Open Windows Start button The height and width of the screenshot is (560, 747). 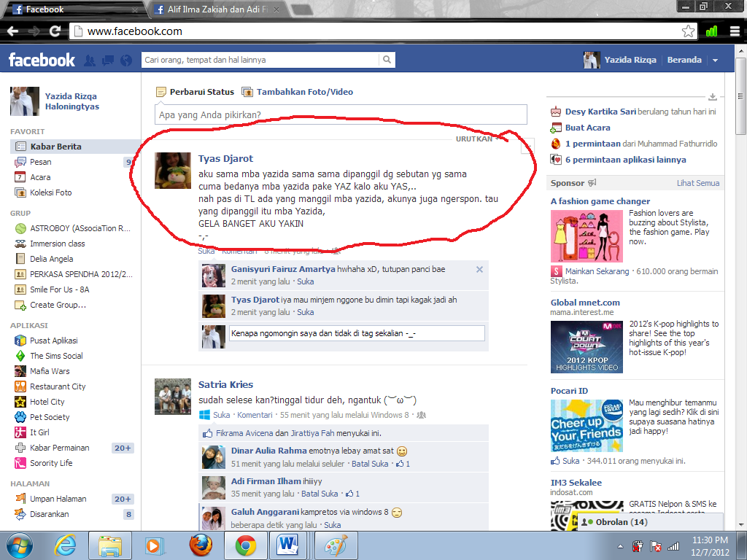[x=20, y=545]
